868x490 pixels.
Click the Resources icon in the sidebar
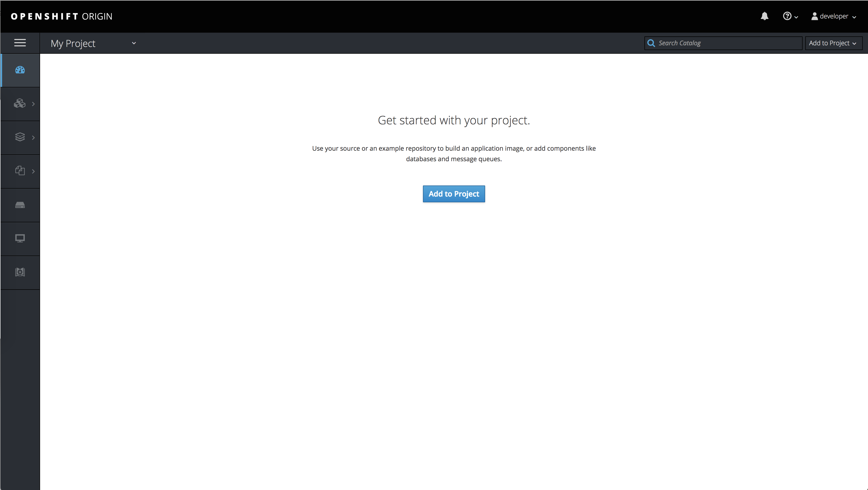tap(20, 171)
